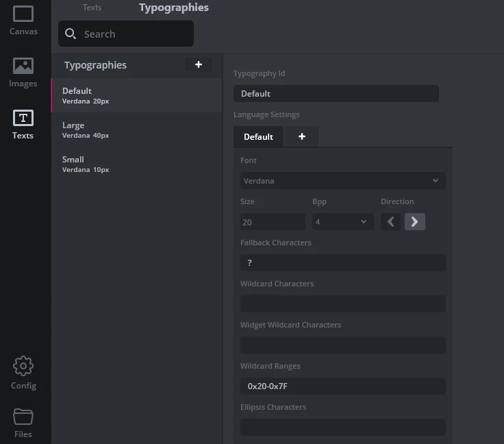Click into the Search field

pyautogui.click(x=126, y=34)
